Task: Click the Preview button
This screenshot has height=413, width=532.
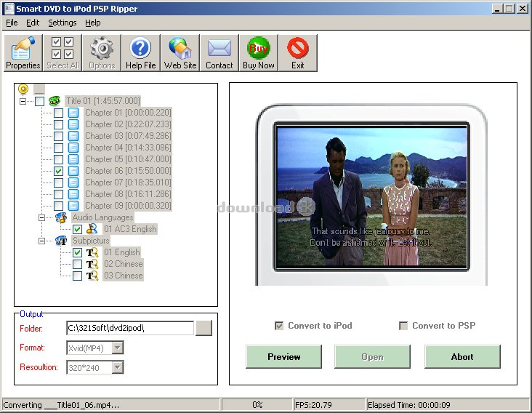Action: 283,357
